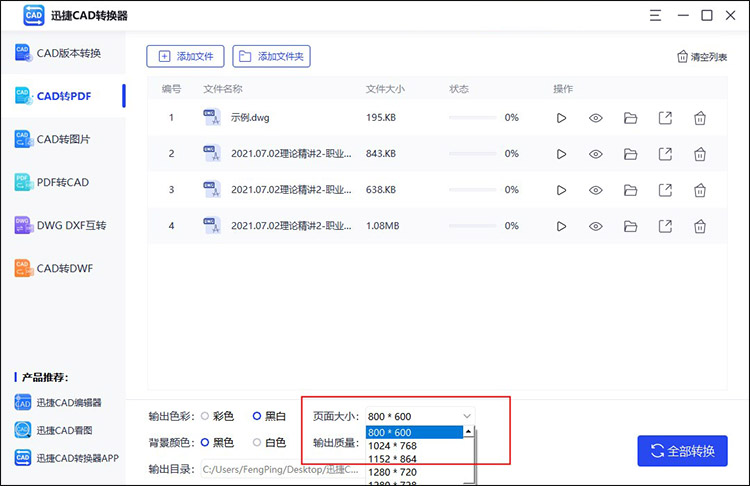Click progress bar of 示例.dwg
This screenshot has width=750, height=486.
473,118
